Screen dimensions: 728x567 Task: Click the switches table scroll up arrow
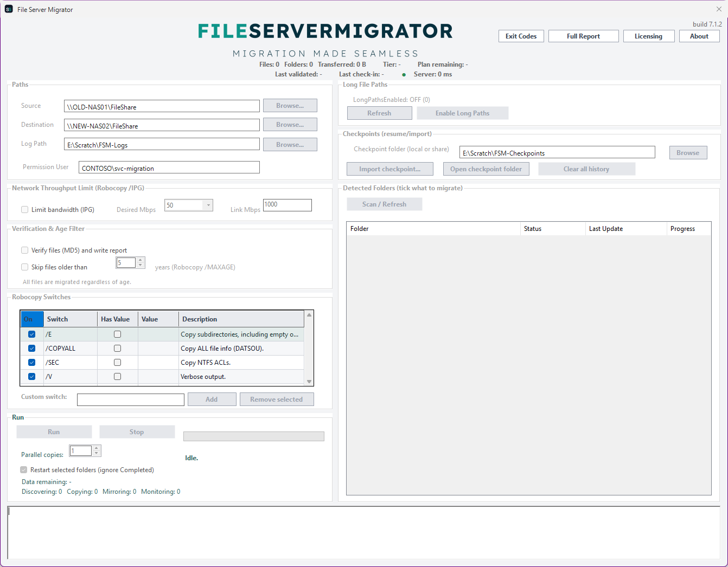(309, 315)
